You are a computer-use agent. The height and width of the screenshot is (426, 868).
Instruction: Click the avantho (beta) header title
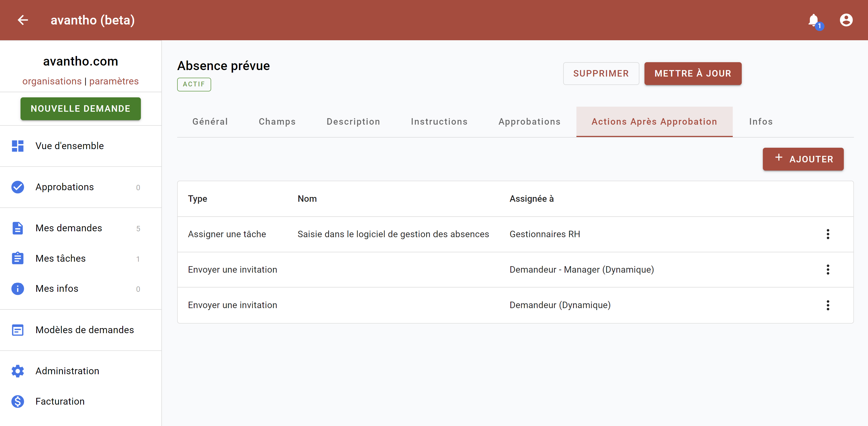pos(93,20)
